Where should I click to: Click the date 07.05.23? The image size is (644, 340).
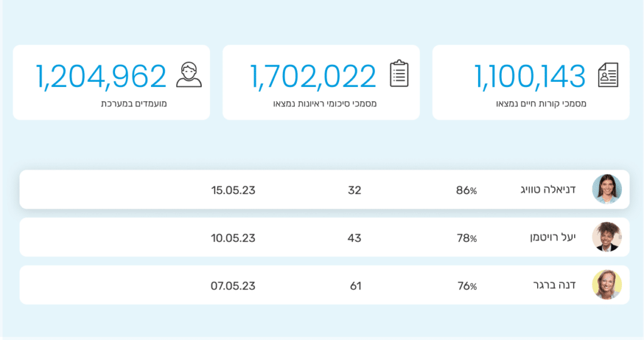(x=233, y=286)
